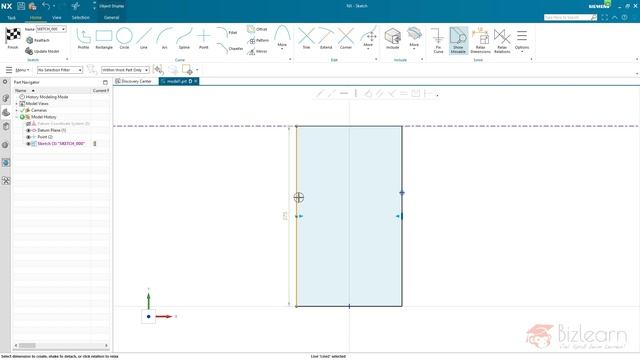
Task: Select the Arc tool
Action: 164,39
